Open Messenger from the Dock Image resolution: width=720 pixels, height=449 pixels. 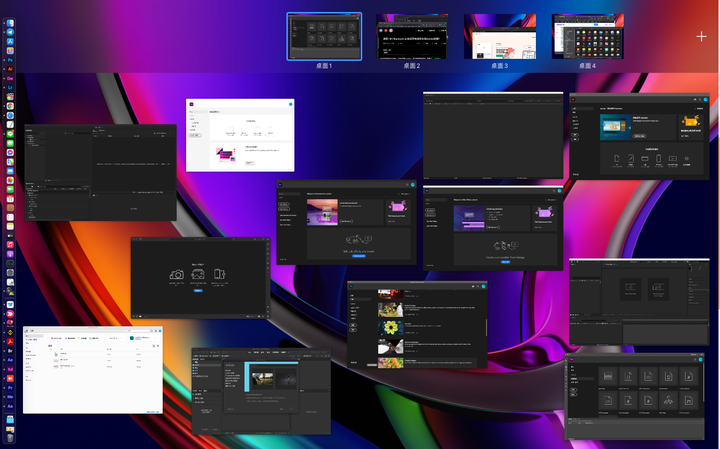click(10, 152)
